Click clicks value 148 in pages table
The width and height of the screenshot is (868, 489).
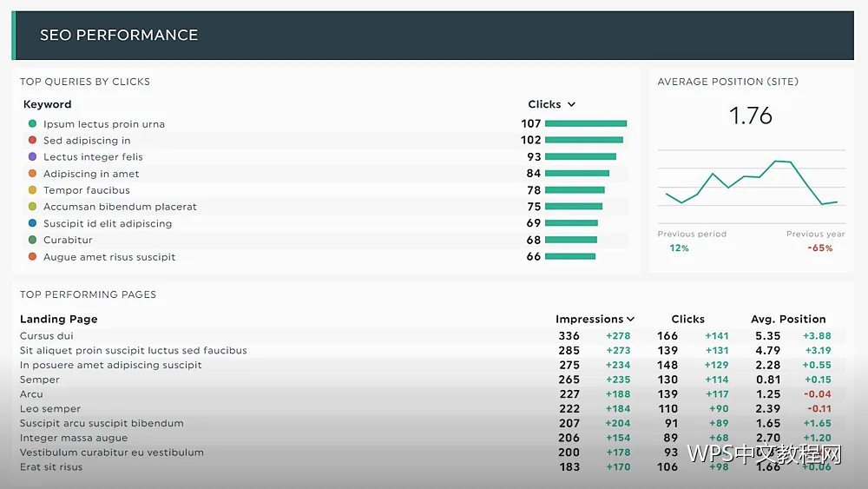(x=667, y=365)
